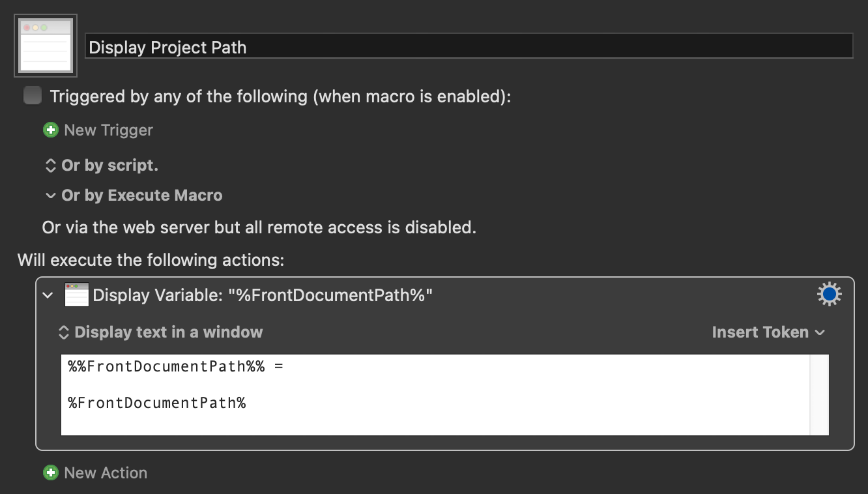
Task: Open the action gear settings icon
Action: tap(829, 295)
